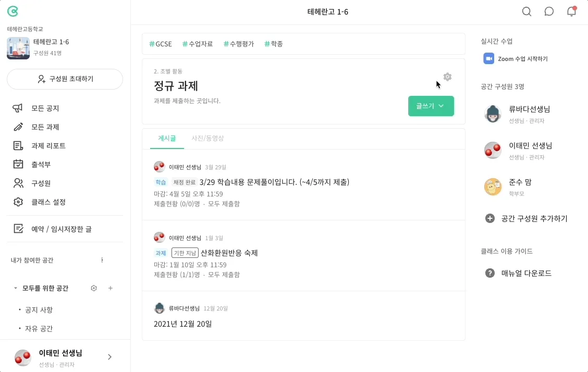The width and height of the screenshot is (588, 372).
Task: Collapse the 모두를 위한 공간 section
Action: (16, 288)
